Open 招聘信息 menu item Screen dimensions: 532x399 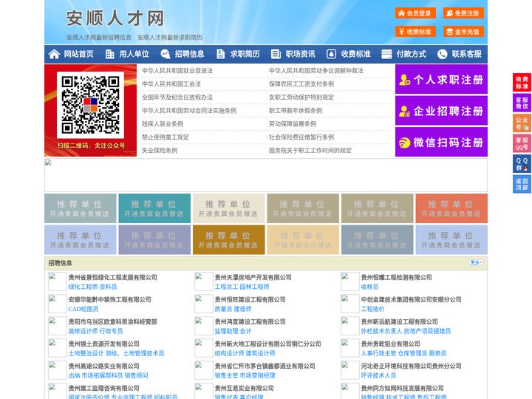tap(189, 54)
